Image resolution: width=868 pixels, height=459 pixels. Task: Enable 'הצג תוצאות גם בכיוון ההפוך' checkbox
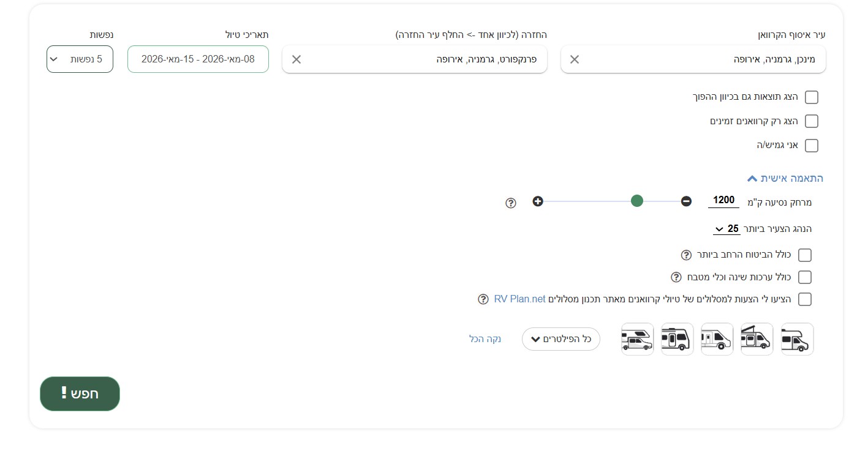[811, 97]
